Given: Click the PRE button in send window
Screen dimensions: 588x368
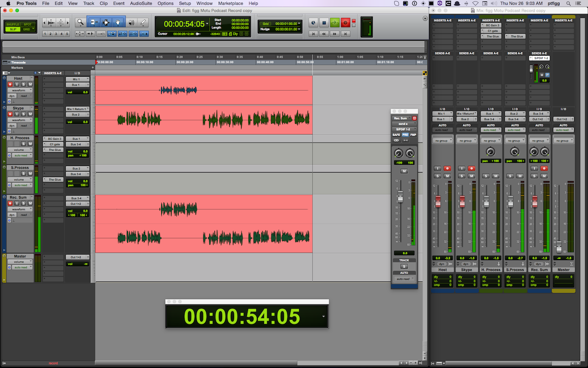Looking at the screenshot, I should (x=405, y=135).
